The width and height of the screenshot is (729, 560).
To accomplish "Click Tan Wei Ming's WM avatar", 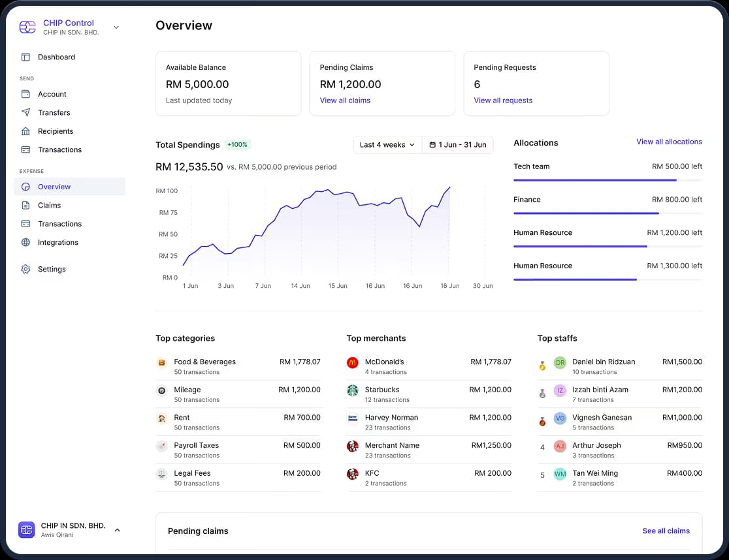I will pos(560,474).
